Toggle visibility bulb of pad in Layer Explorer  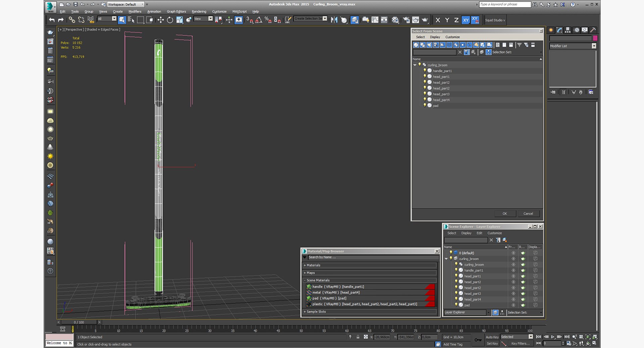click(456, 305)
